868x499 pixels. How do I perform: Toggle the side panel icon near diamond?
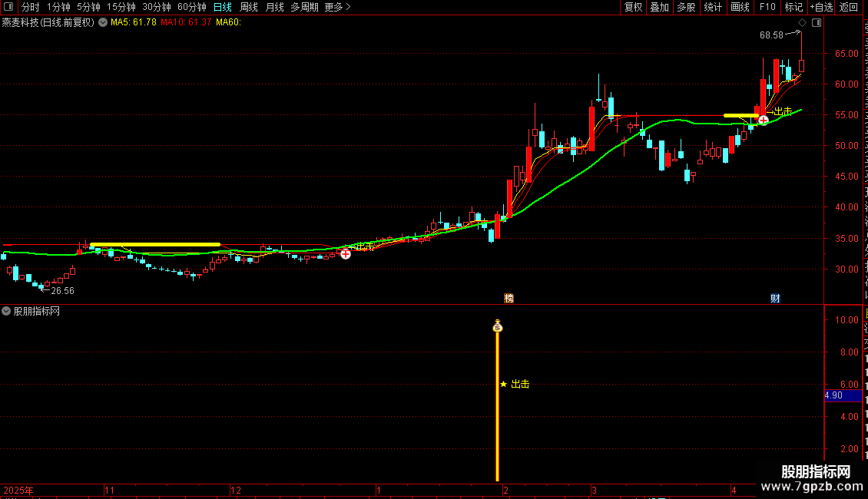(x=817, y=23)
